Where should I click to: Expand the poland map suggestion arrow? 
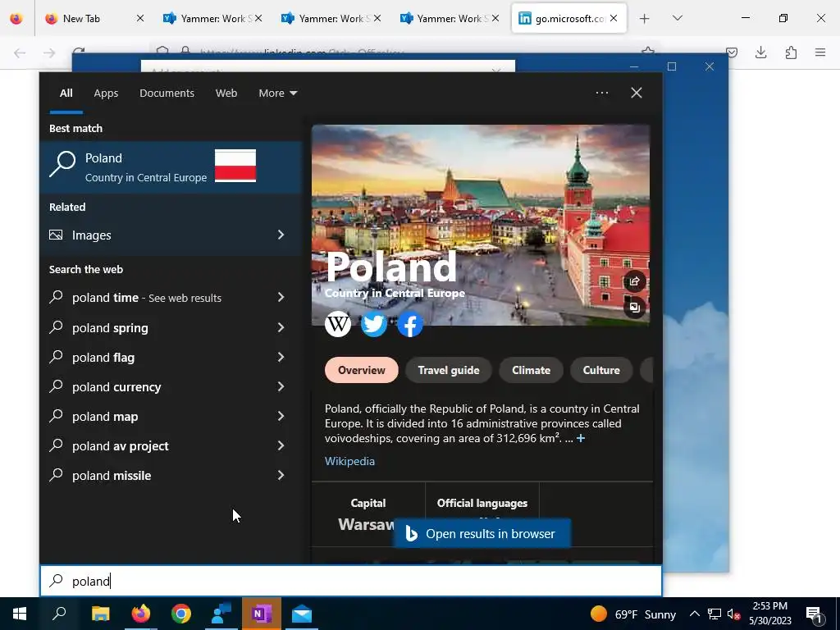coord(281,416)
